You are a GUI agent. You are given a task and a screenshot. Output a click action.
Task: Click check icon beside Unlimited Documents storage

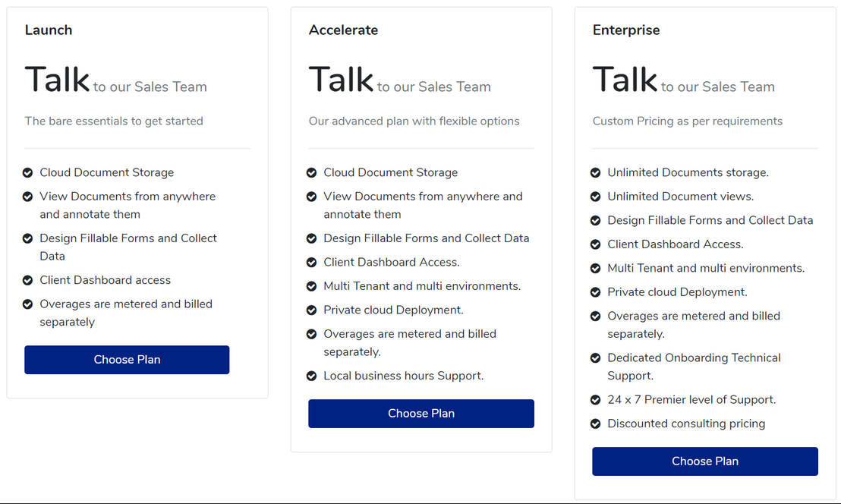[595, 172]
